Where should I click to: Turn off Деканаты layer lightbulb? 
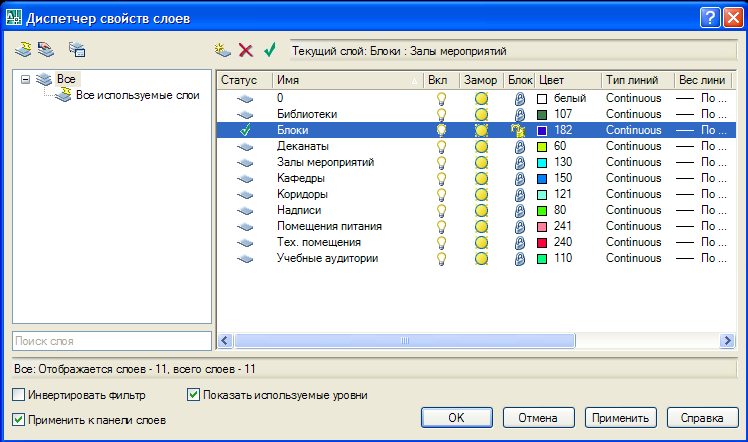[x=441, y=146]
